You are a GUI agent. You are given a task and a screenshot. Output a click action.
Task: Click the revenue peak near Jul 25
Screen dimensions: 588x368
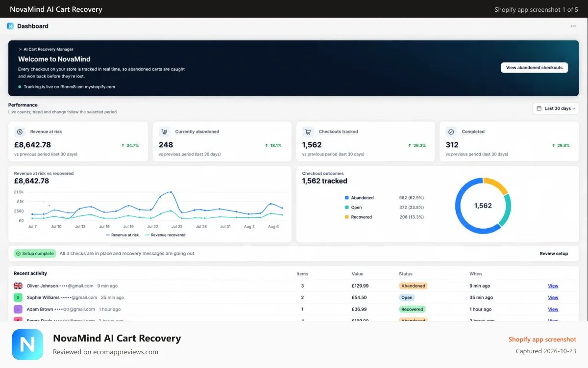pyautogui.click(x=171, y=192)
